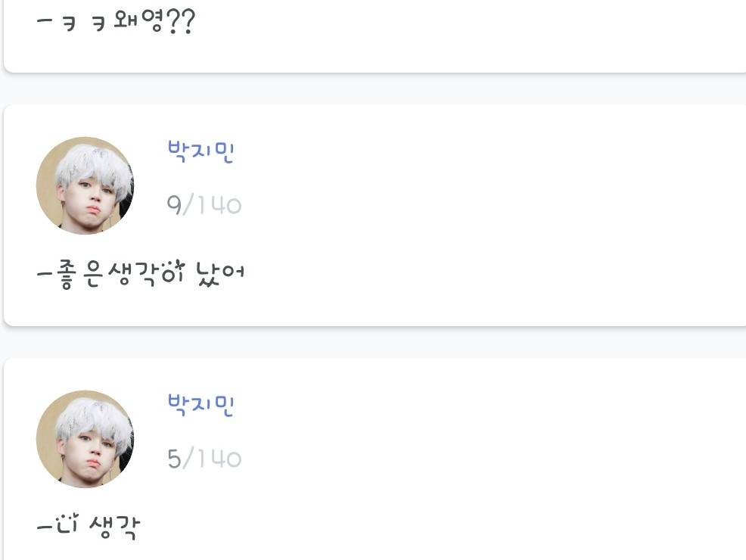Click the word 생각 in the bottom message
Screen dimensions: 746x560
(x=115, y=525)
